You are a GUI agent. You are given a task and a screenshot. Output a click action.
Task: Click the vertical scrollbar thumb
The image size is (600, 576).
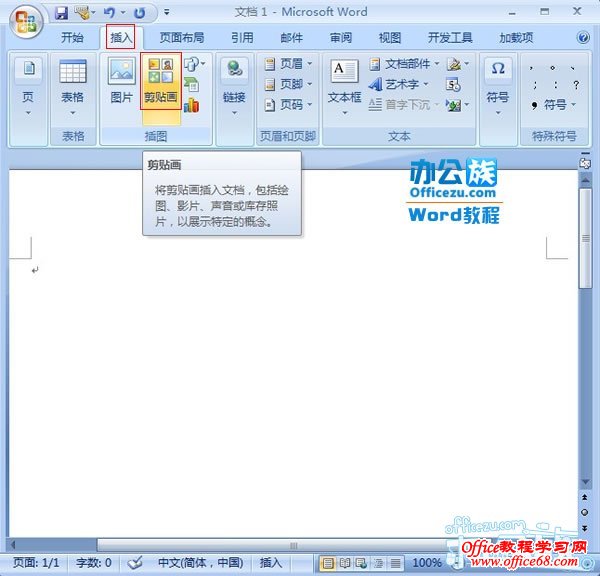point(585,238)
